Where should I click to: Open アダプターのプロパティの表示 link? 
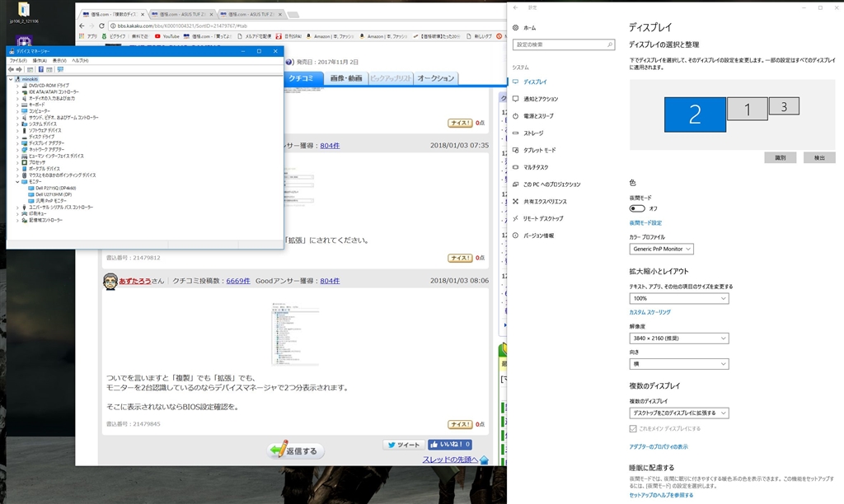[x=659, y=446]
